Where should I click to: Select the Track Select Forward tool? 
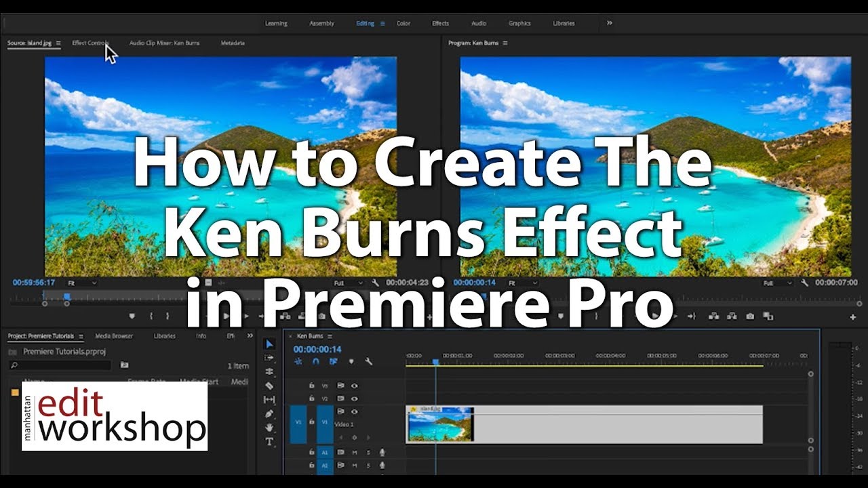pos(269,358)
